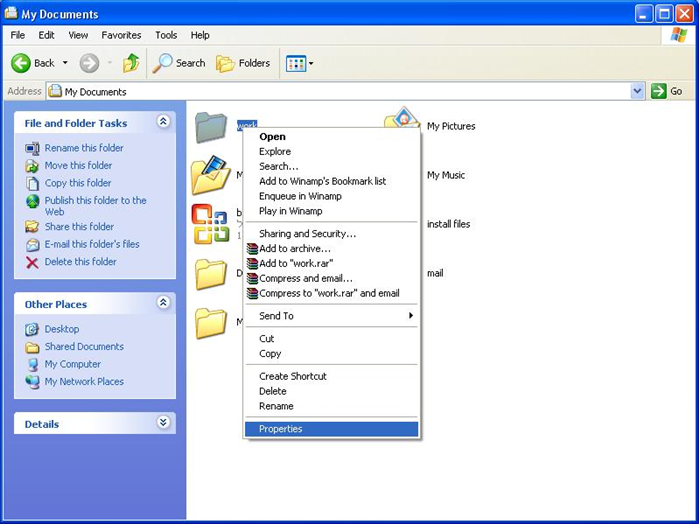Click the WinRAR icon beside Add to archive
Image resolution: width=699 pixels, height=524 pixels.
pyautogui.click(x=252, y=249)
